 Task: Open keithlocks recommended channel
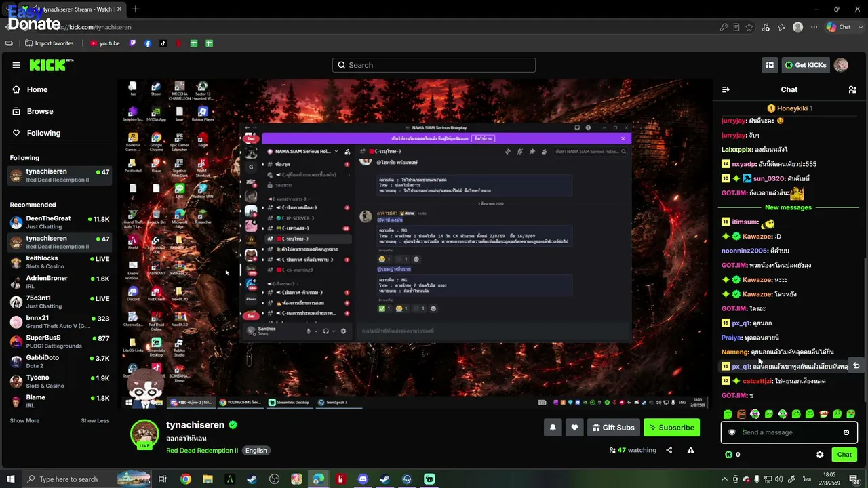[x=60, y=262]
